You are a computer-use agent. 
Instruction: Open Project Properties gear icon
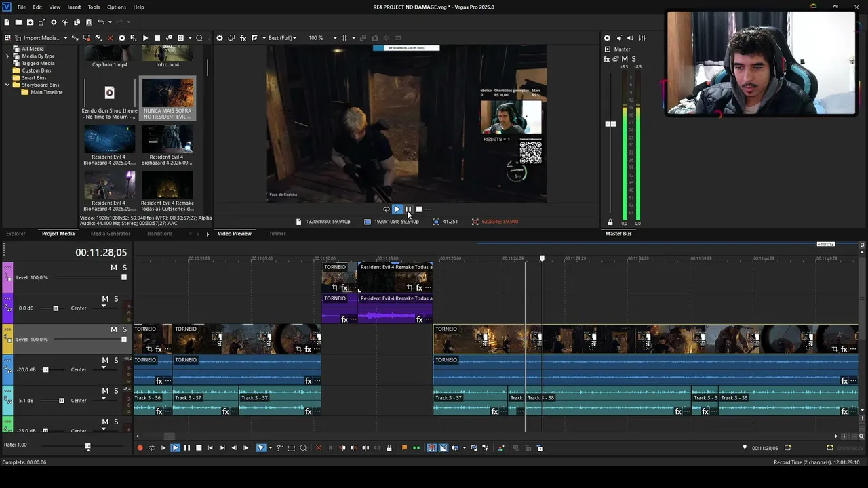pos(54,22)
